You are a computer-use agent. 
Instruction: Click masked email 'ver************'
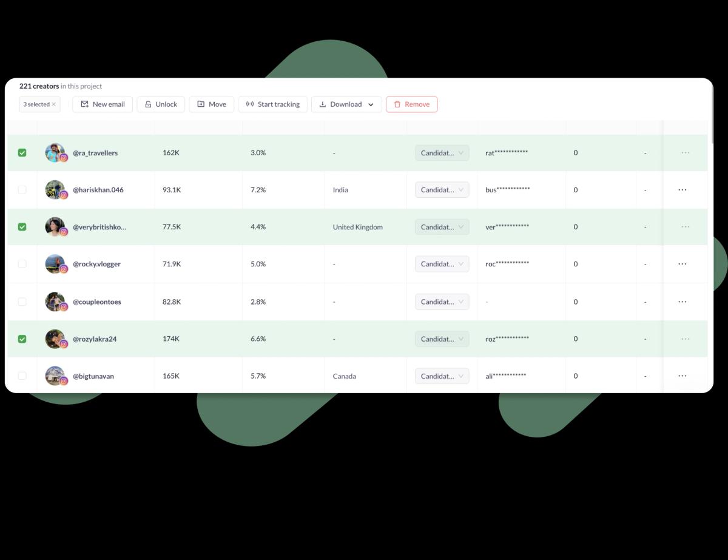(507, 227)
